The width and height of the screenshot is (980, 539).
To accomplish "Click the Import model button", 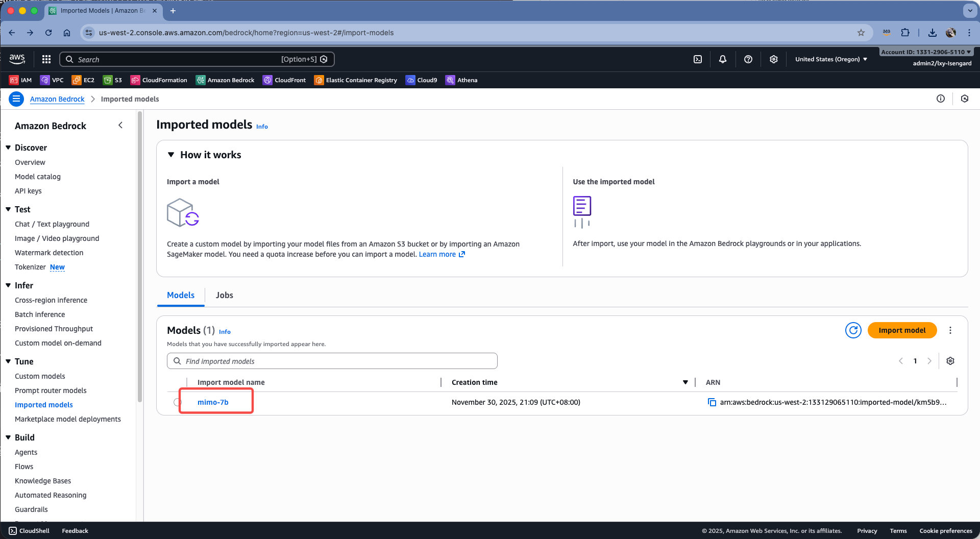I will [x=902, y=330].
